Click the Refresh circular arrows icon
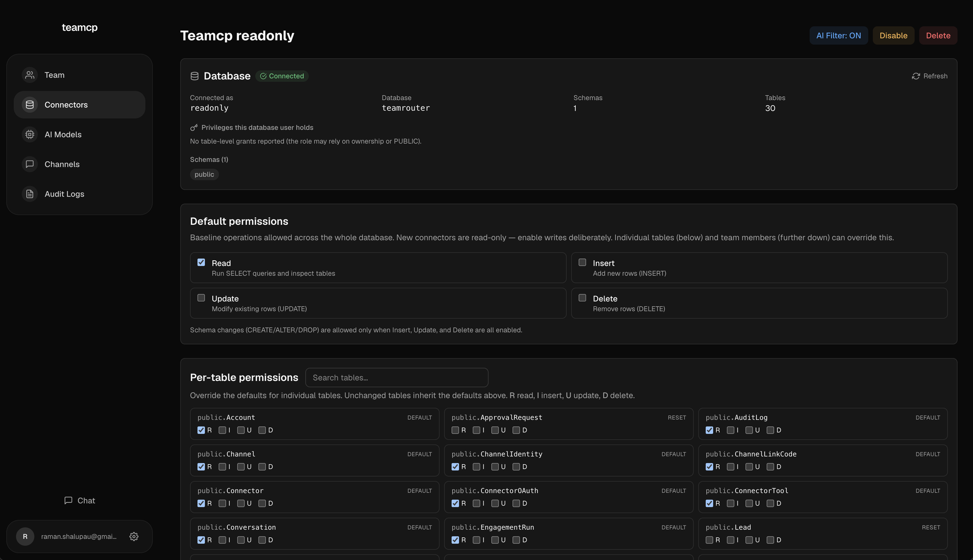Viewport: 973px width, 560px height. pos(916,76)
